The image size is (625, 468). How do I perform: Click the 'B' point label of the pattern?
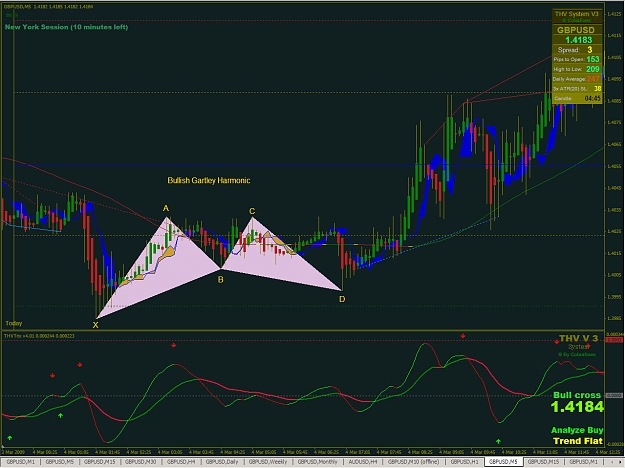pyautogui.click(x=220, y=280)
